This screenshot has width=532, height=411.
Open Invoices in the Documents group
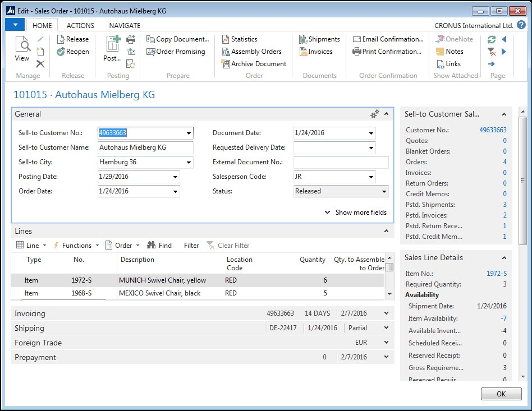(x=316, y=52)
